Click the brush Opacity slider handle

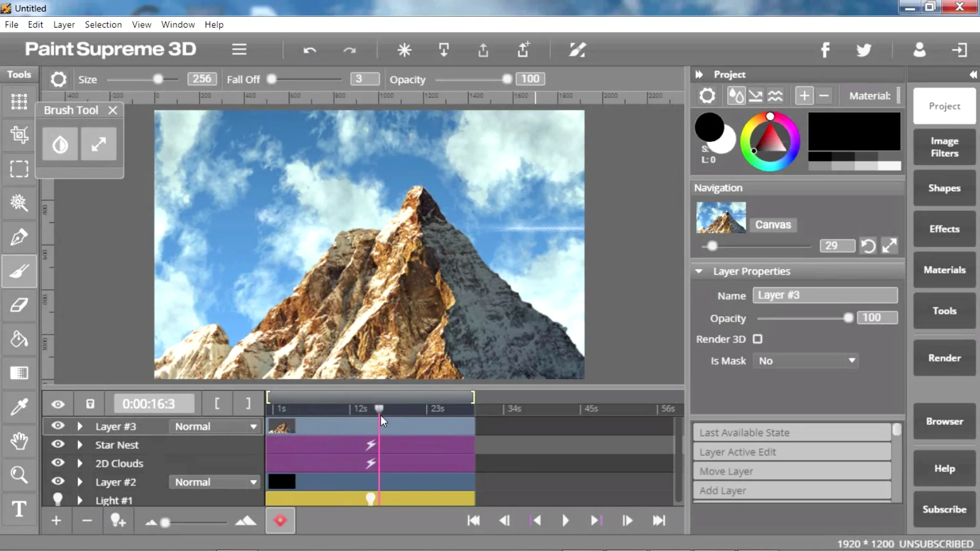[x=507, y=79]
